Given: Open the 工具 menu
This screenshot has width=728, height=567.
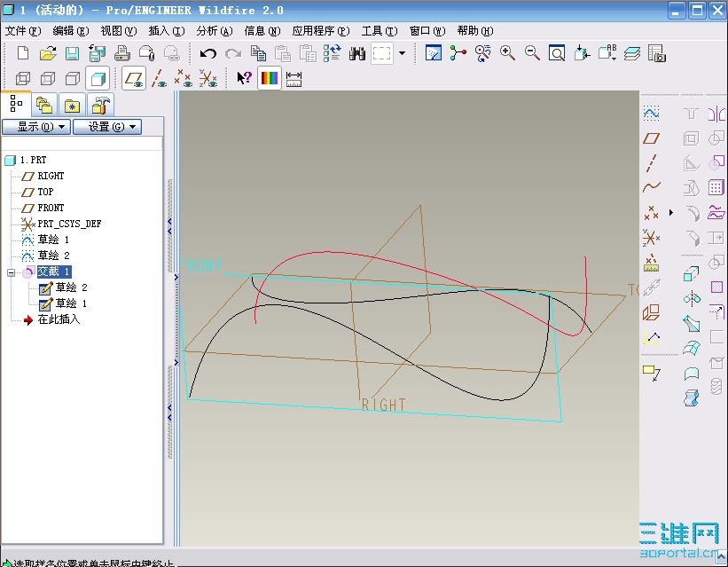Looking at the screenshot, I should (380, 31).
